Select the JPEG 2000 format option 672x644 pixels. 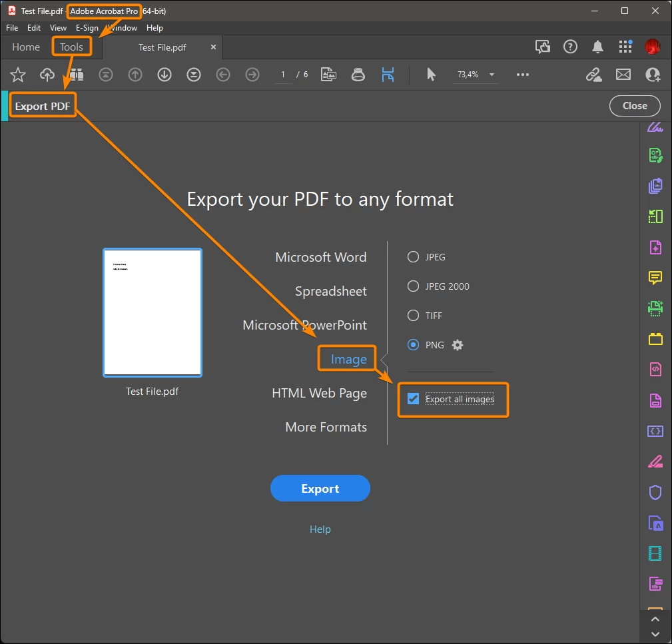(x=413, y=286)
